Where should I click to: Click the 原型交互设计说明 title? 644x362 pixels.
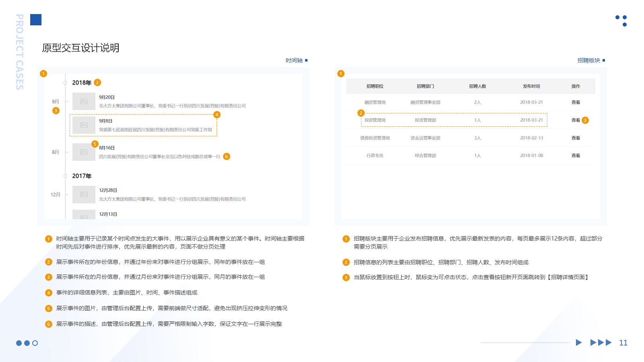(x=80, y=48)
